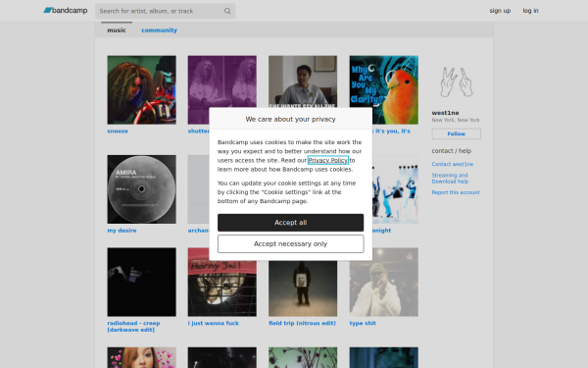Focus the artist, album, or track search field

165,11
